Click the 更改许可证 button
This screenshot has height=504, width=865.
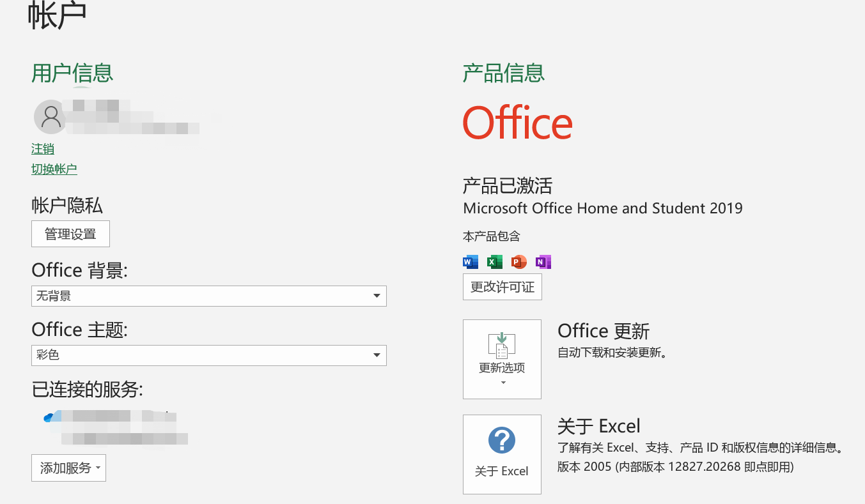[x=503, y=287]
